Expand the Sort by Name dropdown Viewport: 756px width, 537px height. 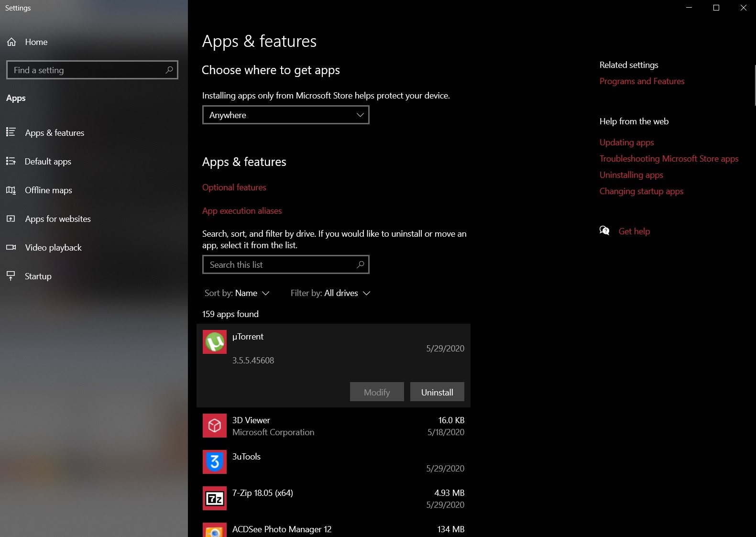coord(237,293)
